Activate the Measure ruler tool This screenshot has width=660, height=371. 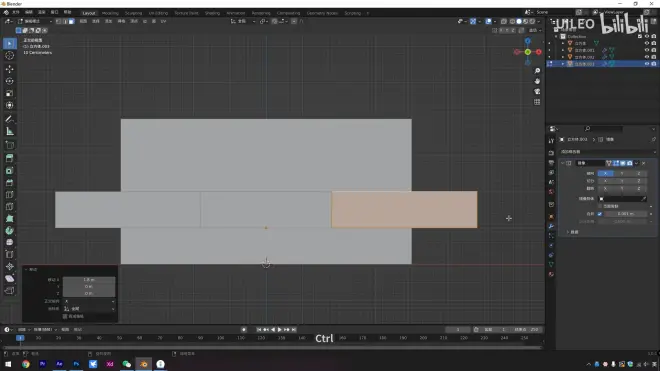pos(10,132)
